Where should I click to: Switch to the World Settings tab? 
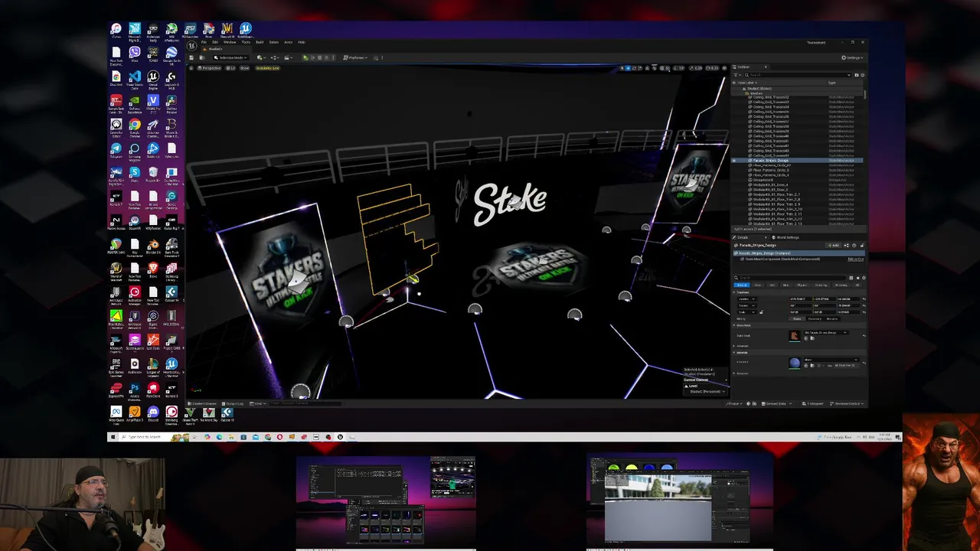point(787,237)
